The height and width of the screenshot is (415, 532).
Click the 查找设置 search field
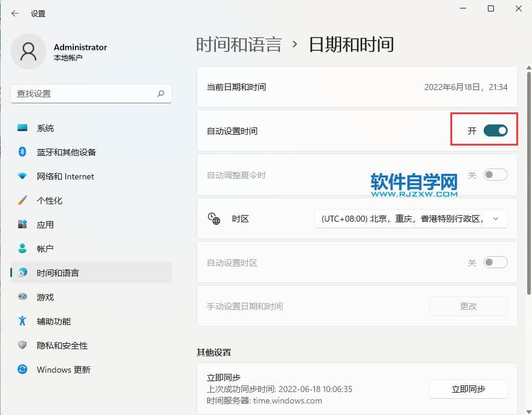tap(85, 94)
